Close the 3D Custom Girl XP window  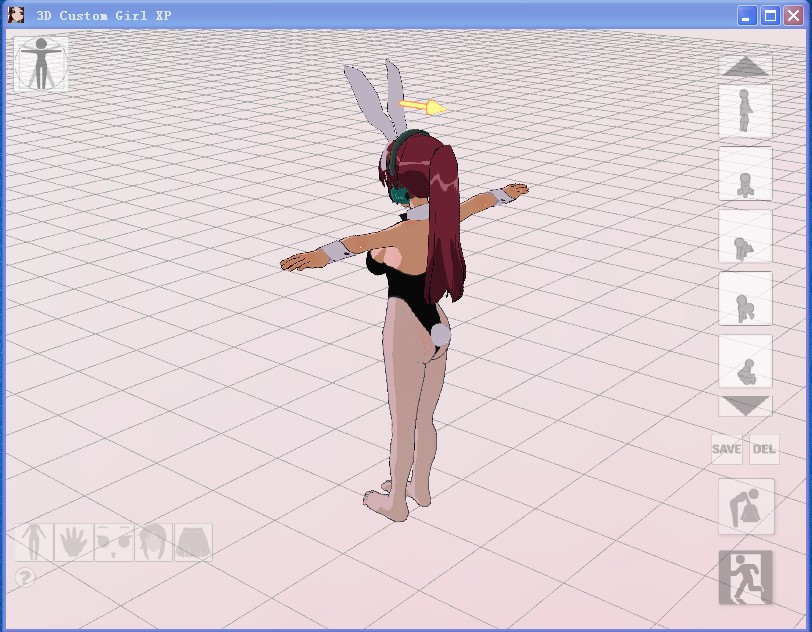tap(793, 16)
